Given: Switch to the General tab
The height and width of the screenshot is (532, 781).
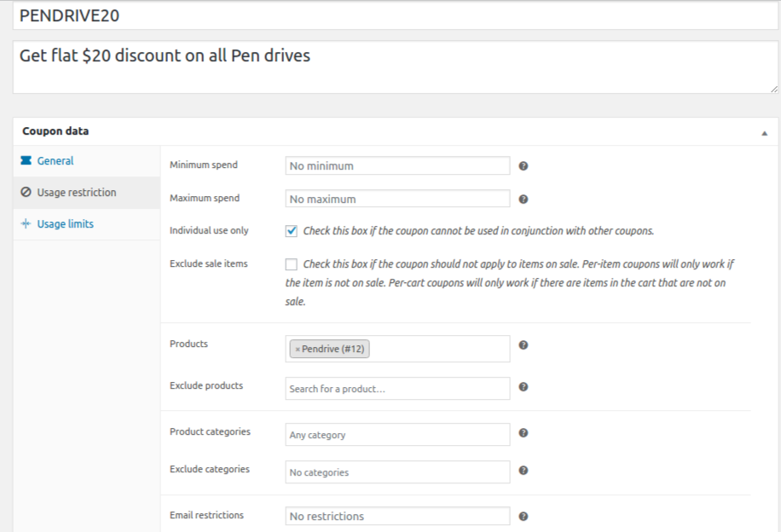Looking at the screenshot, I should [55, 161].
